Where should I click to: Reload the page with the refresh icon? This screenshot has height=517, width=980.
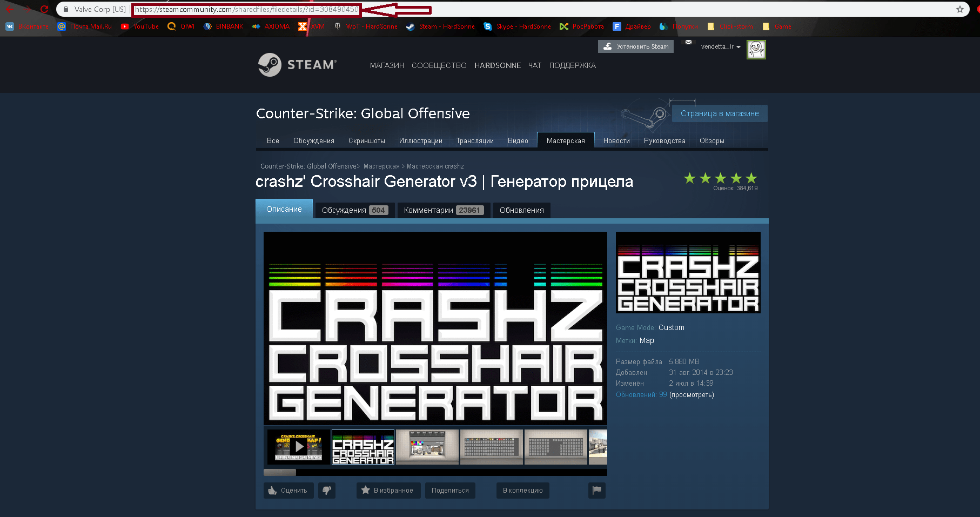[x=44, y=9]
